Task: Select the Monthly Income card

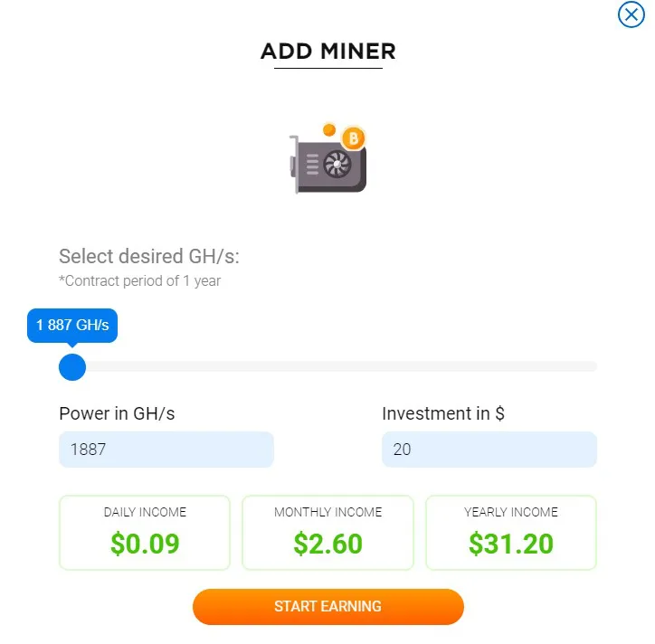Action: coord(327,533)
